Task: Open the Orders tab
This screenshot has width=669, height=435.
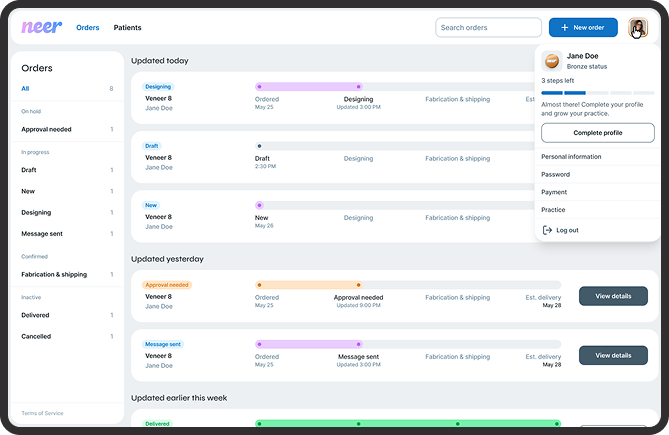Action: point(87,28)
